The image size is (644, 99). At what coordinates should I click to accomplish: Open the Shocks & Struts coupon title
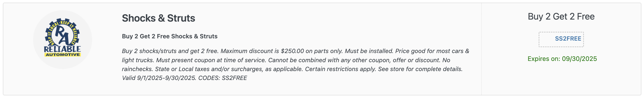click(158, 18)
